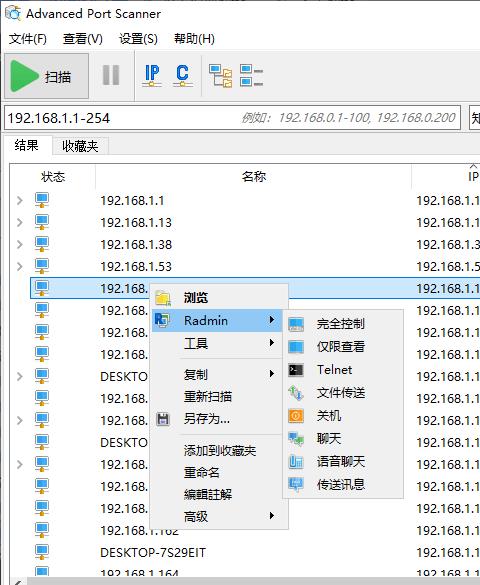Switch to the 结果 tab
The image size is (480, 585).
coord(26,145)
